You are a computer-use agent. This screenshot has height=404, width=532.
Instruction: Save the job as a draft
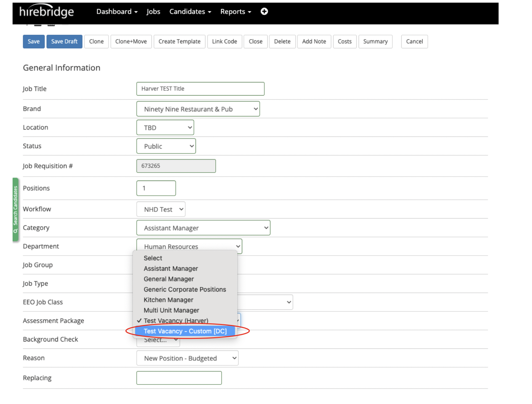[64, 42]
